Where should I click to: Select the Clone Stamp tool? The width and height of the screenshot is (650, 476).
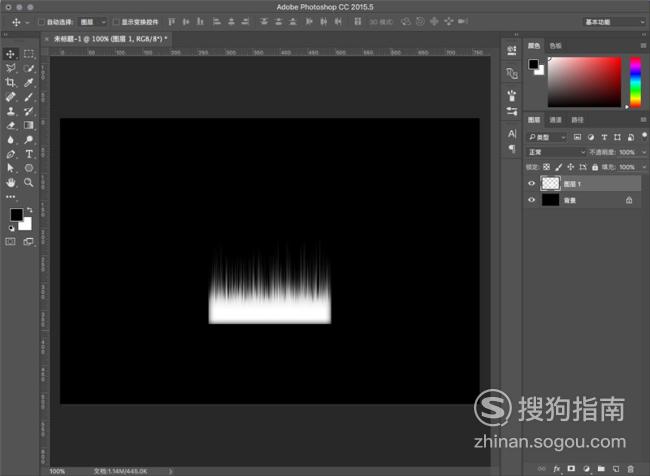11,111
